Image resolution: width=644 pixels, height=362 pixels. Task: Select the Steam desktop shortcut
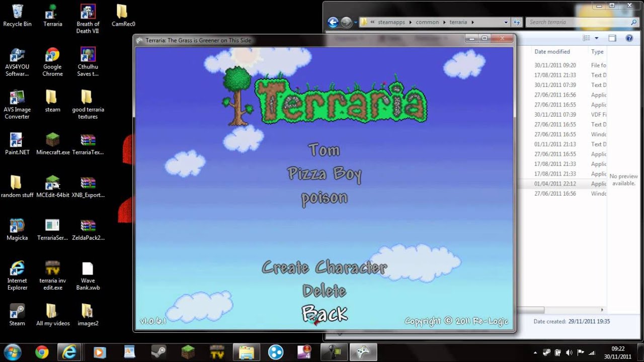coord(17,315)
